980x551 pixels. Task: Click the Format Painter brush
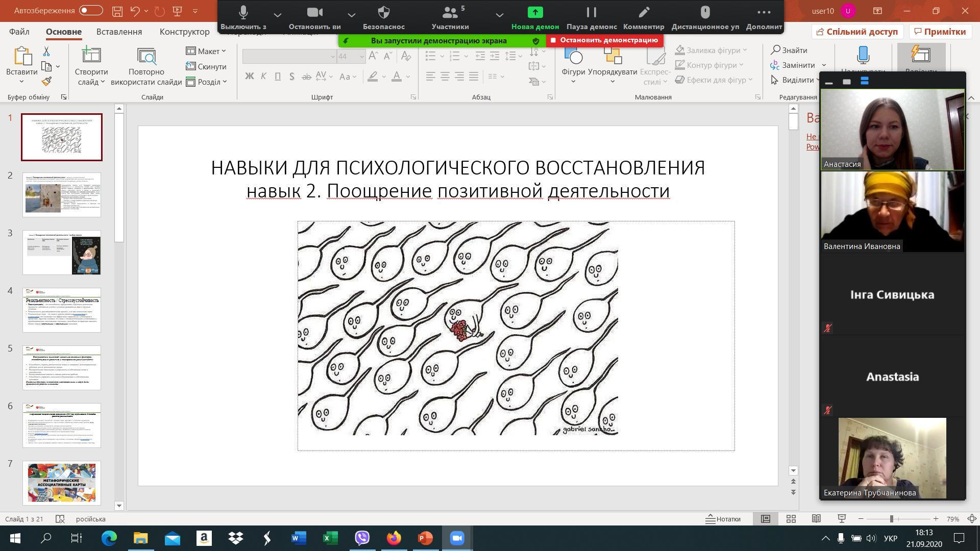pos(46,81)
